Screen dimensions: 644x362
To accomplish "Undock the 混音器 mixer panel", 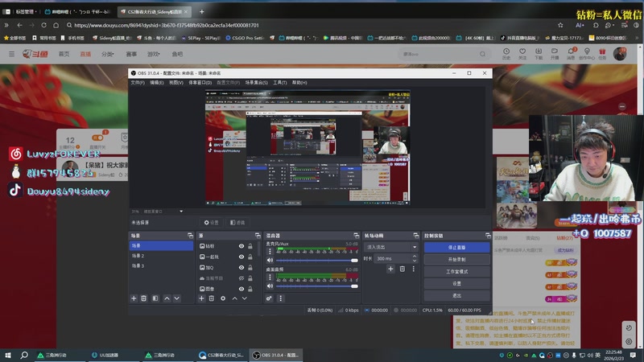I will click(x=356, y=236).
